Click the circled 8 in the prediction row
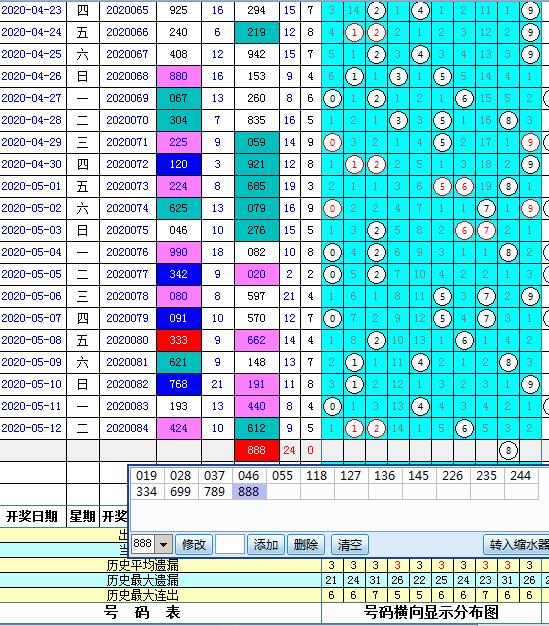The width and height of the screenshot is (549, 626). [x=508, y=451]
